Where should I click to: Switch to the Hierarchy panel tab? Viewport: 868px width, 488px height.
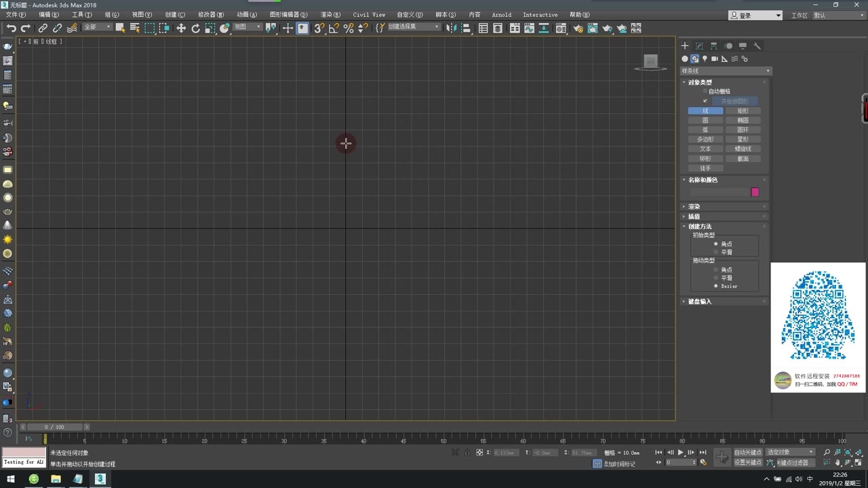click(x=713, y=46)
